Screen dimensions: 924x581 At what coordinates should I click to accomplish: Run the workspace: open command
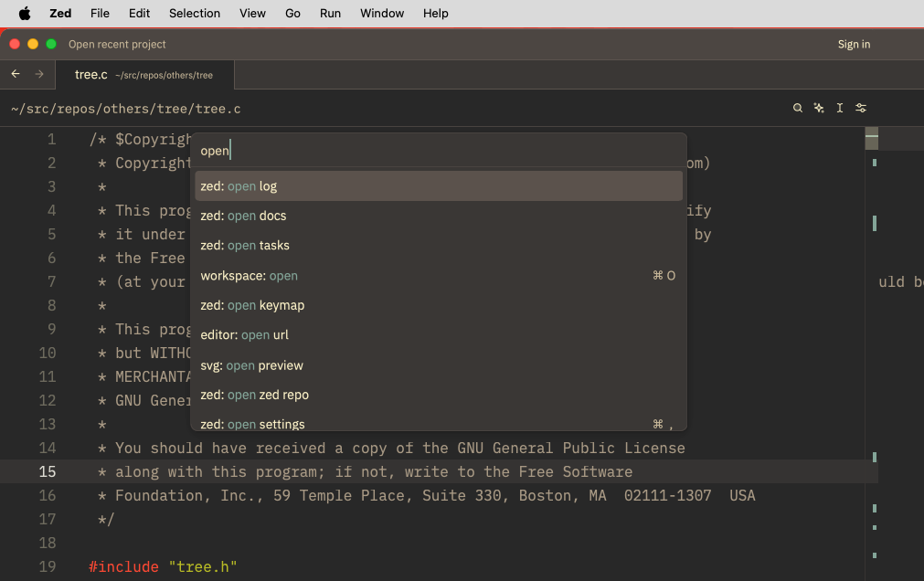coord(439,275)
